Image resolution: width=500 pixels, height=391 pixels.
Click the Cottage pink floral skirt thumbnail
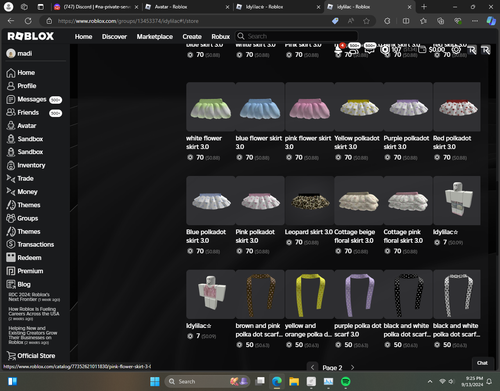[408, 200]
